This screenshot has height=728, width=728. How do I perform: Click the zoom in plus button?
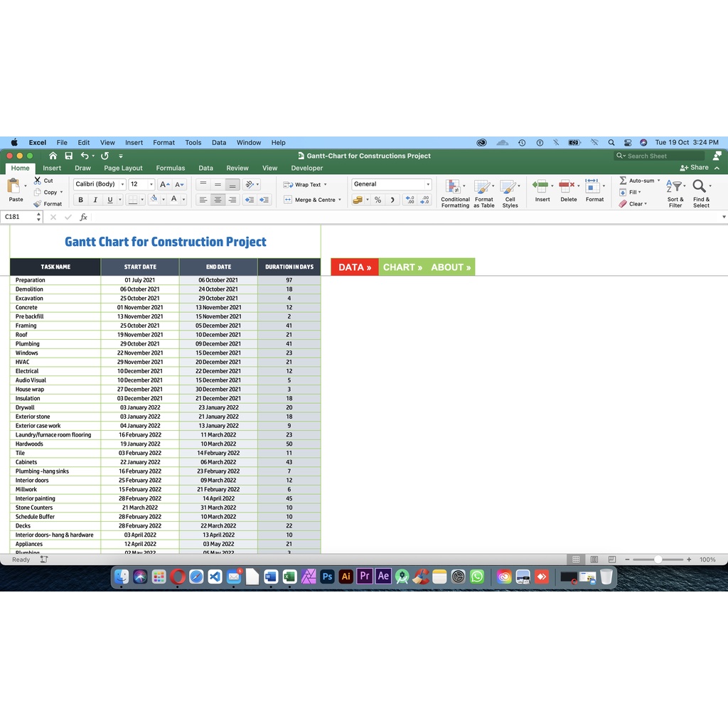[x=689, y=560]
